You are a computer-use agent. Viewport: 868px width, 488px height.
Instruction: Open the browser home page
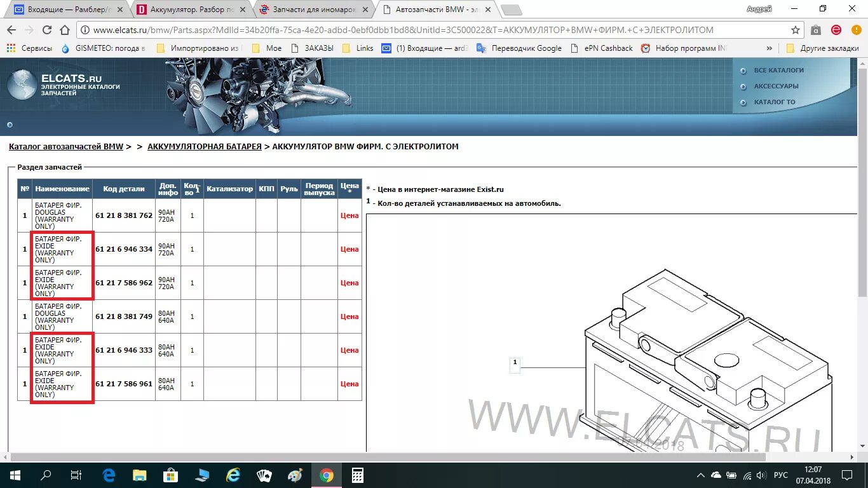(x=65, y=30)
